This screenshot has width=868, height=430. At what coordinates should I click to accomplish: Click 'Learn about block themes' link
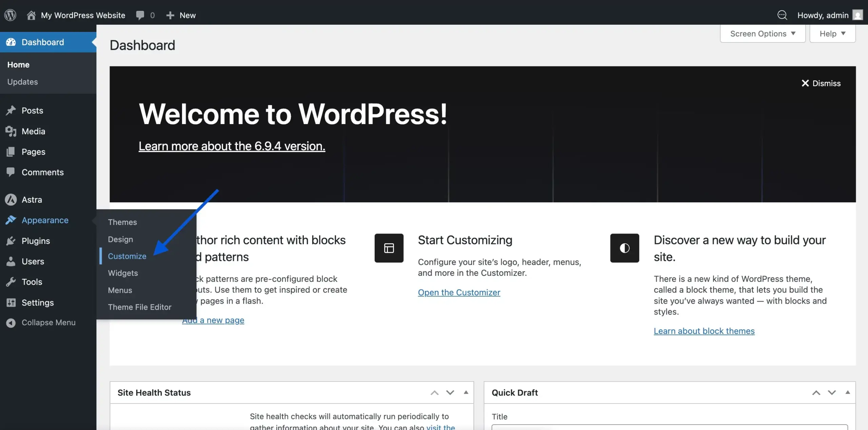(704, 331)
